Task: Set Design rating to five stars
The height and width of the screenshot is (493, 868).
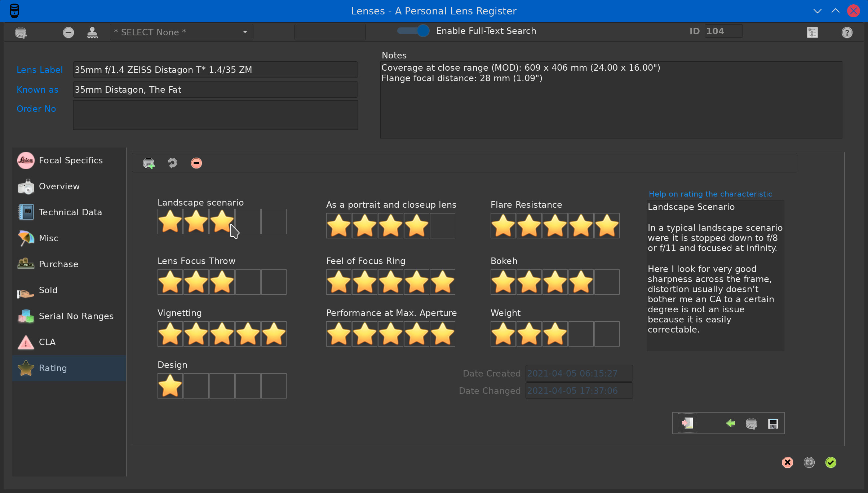Action: click(274, 386)
